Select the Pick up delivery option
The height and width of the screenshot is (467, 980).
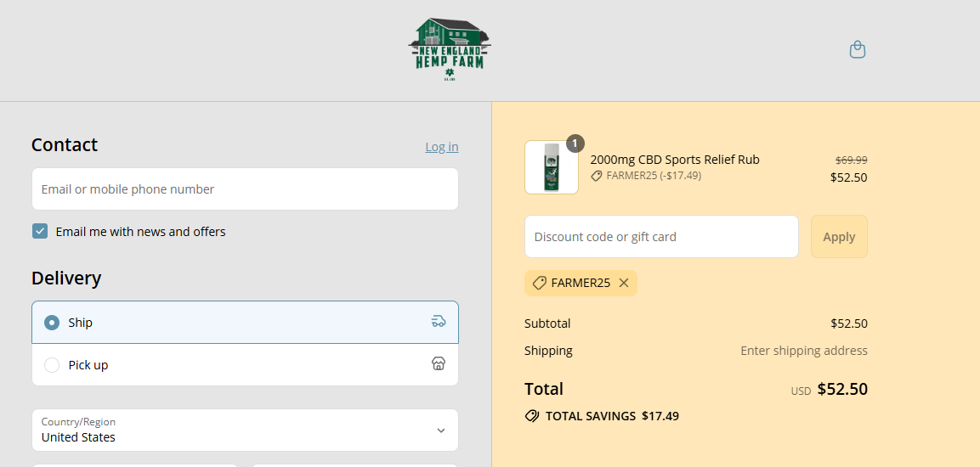pyautogui.click(x=245, y=364)
